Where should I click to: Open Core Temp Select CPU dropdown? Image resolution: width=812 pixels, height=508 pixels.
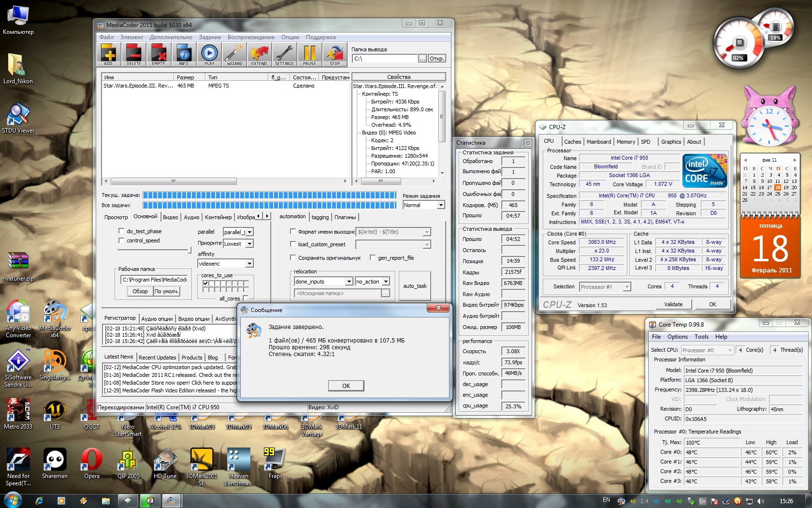pyautogui.click(x=708, y=350)
